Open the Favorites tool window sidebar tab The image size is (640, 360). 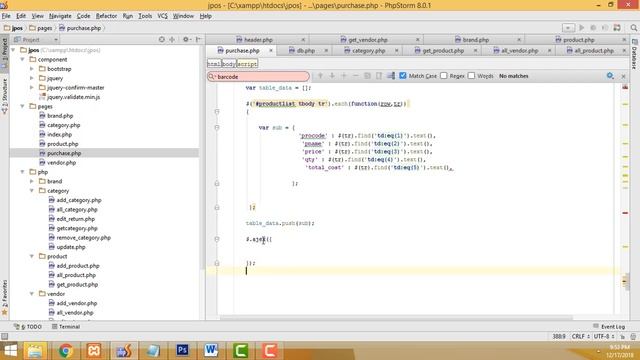[x=4, y=297]
